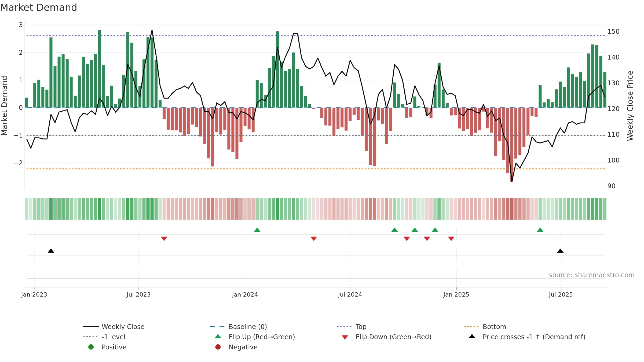
Task: Click the red Negative circle in legend
Action: pyautogui.click(x=218, y=347)
